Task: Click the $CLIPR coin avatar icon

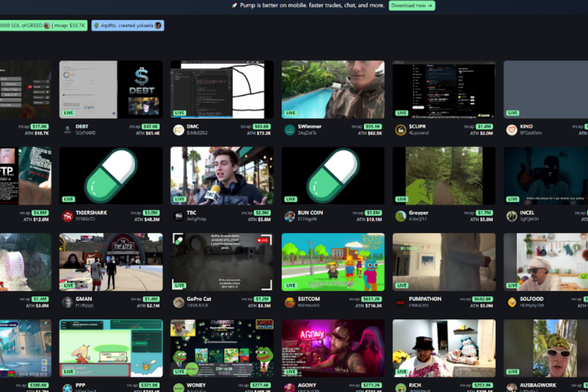Action: [x=401, y=130]
